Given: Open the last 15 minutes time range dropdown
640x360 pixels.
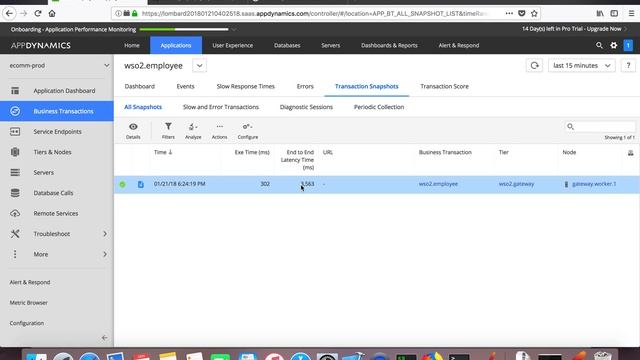Looking at the screenshot, I should (x=582, y=66).
